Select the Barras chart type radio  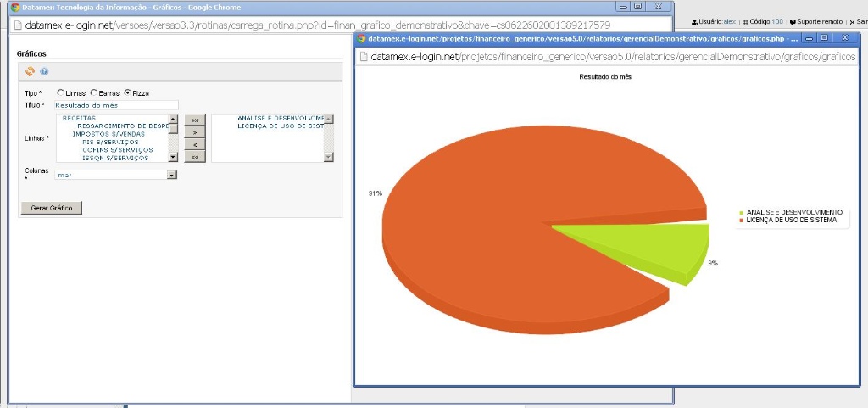pyautogui.click(x=93, y=92)
